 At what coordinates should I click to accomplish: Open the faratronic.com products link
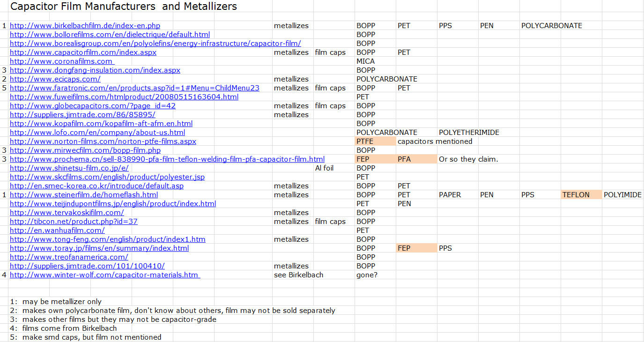(134, 88)
